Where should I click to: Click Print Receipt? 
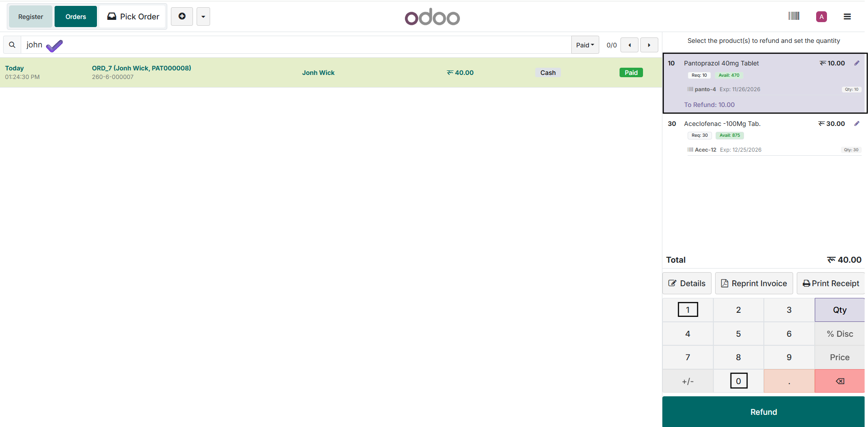(831, 283)
